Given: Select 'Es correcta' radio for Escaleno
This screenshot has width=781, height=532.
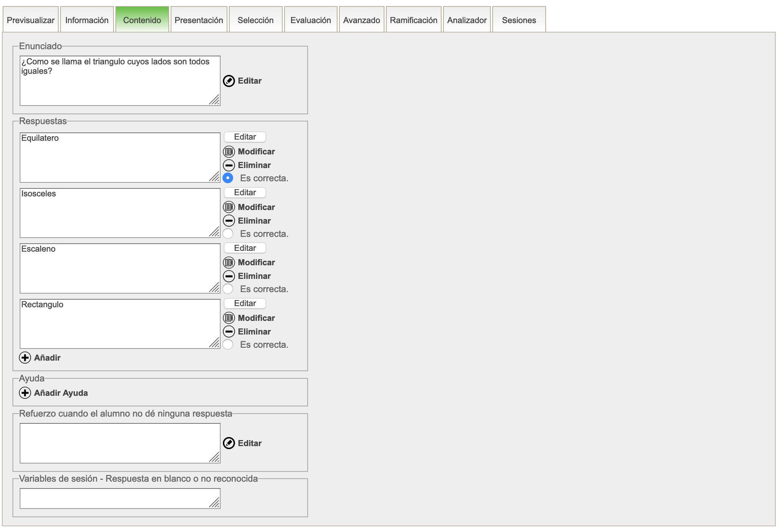Looking at the screenshot, I should coord(228,289).
